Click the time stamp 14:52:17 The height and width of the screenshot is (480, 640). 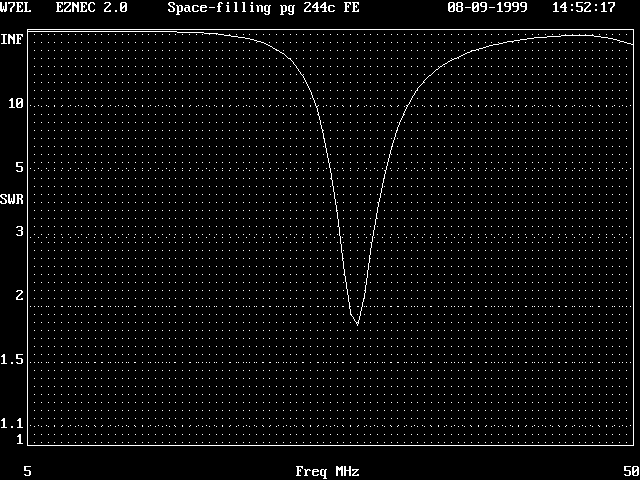584,7
